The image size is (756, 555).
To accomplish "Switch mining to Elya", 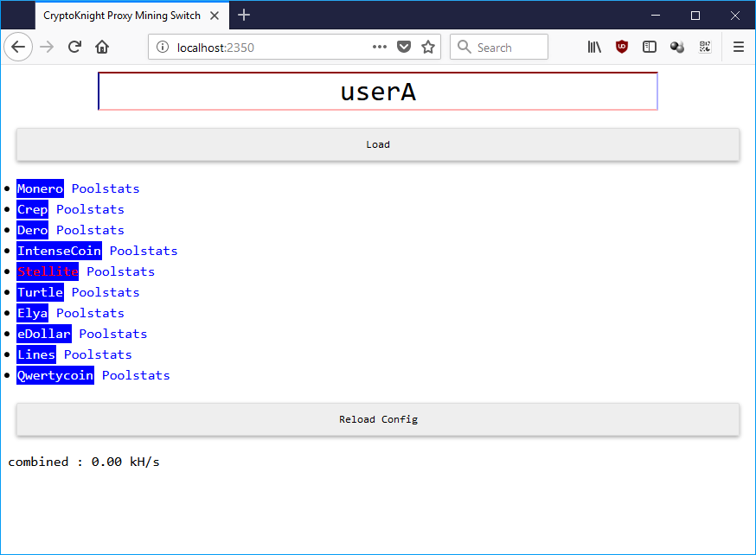I will (x=32, y=313).
